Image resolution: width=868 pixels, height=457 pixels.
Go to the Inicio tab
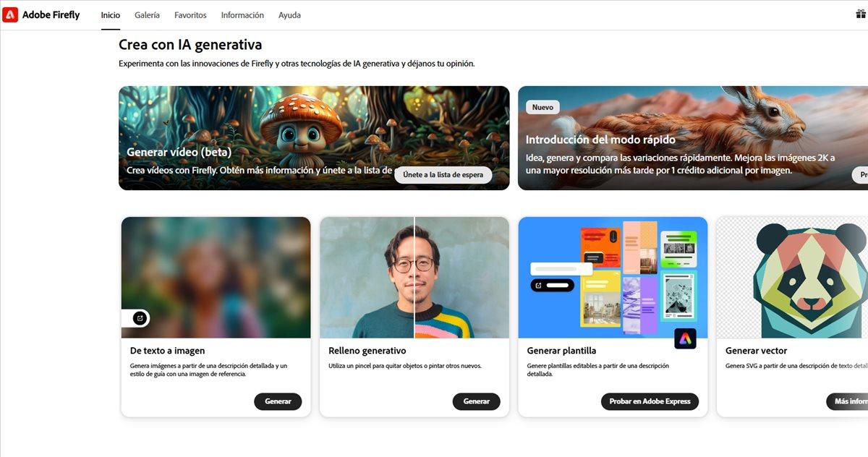[x=111, y=15]
